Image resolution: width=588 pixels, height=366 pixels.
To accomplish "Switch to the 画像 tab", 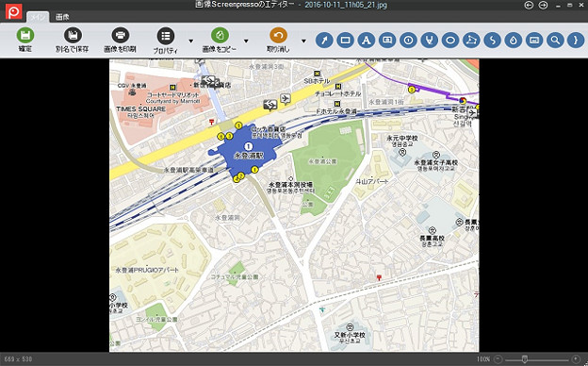I will click(62, 17).
